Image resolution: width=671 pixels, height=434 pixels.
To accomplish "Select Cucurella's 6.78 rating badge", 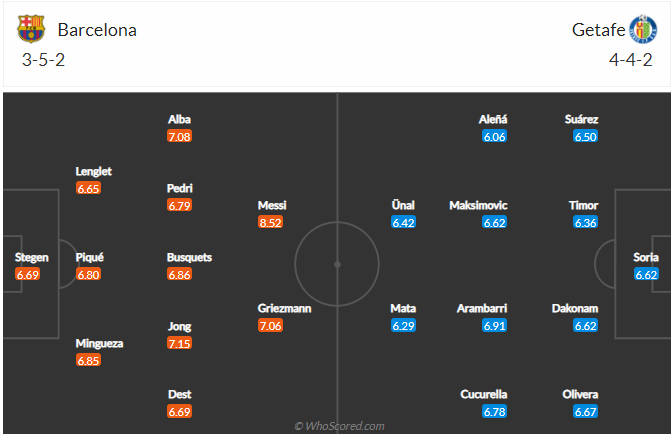I will [493, 411].
